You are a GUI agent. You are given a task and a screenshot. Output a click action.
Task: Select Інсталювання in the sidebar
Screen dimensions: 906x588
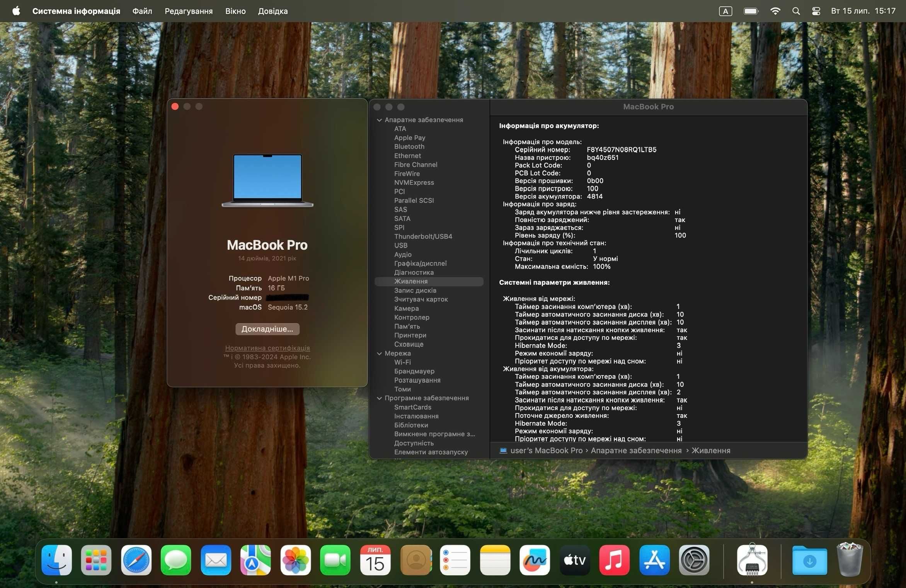pos(416,416)
